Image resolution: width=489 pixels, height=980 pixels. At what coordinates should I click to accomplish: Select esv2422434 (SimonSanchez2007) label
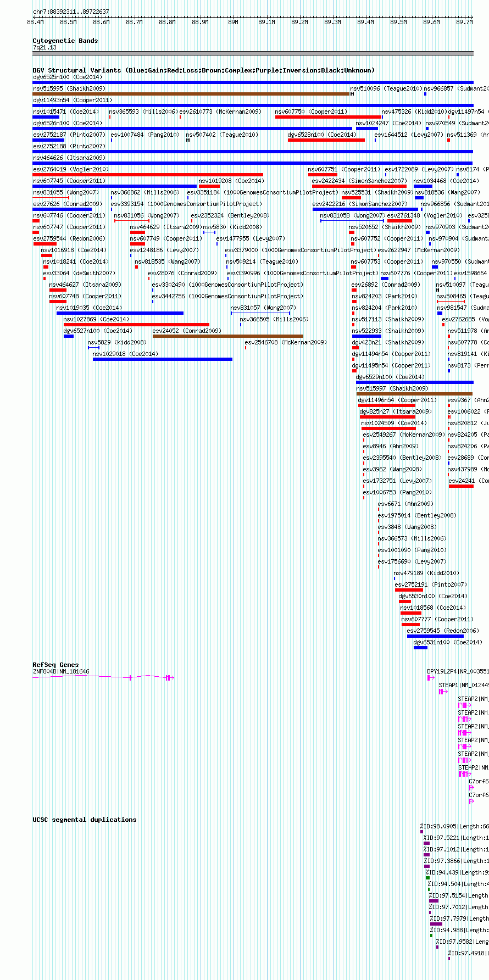point(360,181)
